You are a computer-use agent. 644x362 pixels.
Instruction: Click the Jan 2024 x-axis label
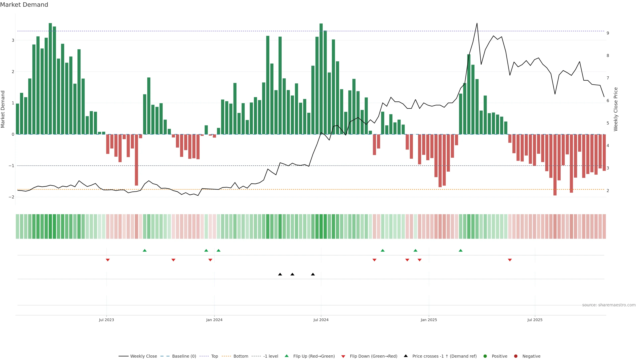point(214,320)
